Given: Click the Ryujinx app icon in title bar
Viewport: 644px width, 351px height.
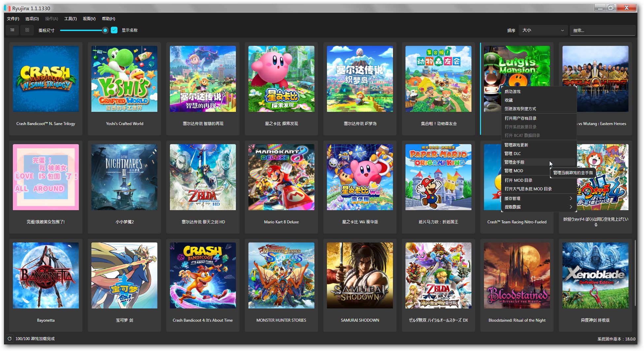Looking at the screenshot, I should (7, 8).
